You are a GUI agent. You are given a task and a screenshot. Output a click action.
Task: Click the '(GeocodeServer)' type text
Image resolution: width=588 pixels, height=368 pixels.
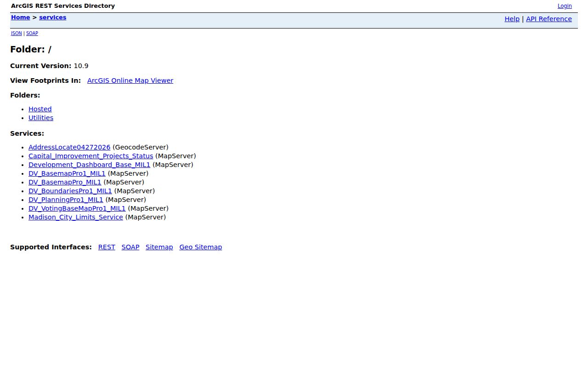click(x=141, y=147)
